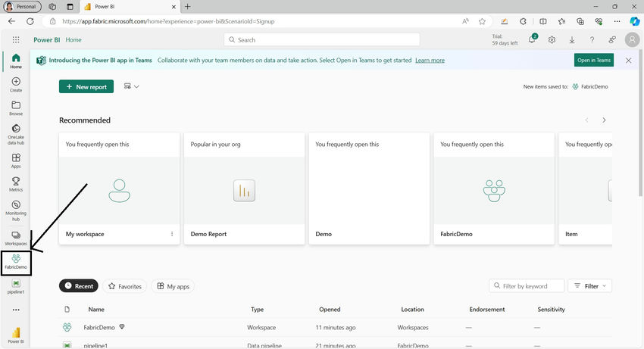Open the Apps section in sidebar
This screenshot has width=644, height=349.
click(x=16, y=160)
